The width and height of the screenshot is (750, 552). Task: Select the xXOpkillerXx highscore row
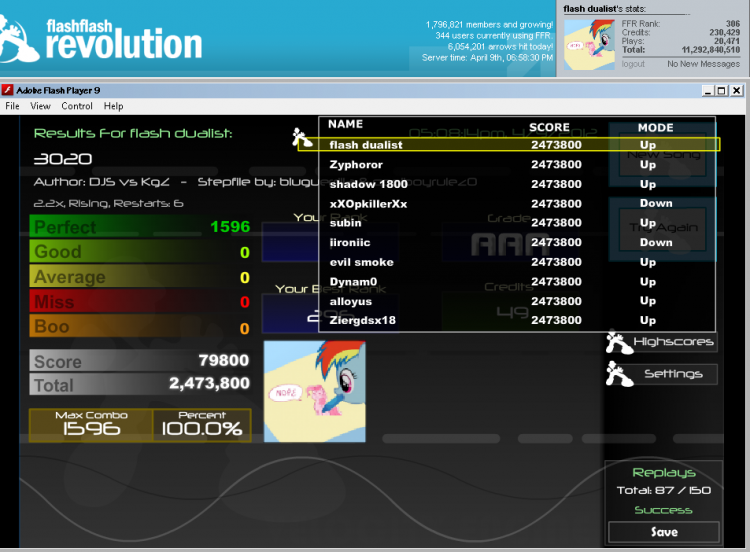(x=519, y=204)
